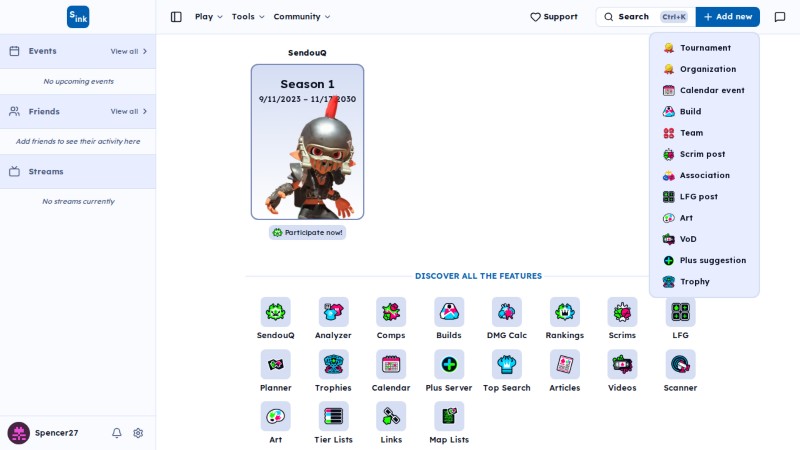Open the Scanner feature icon
Viewport: 800px width, 450px height.
click(680, 364)
